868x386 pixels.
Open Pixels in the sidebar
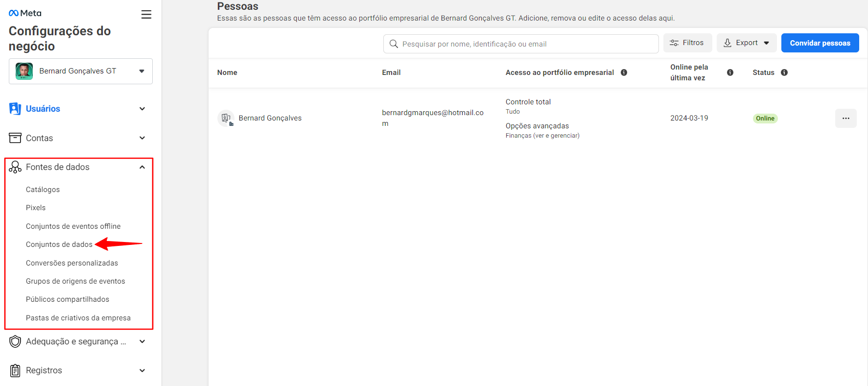tap(36, 208)
